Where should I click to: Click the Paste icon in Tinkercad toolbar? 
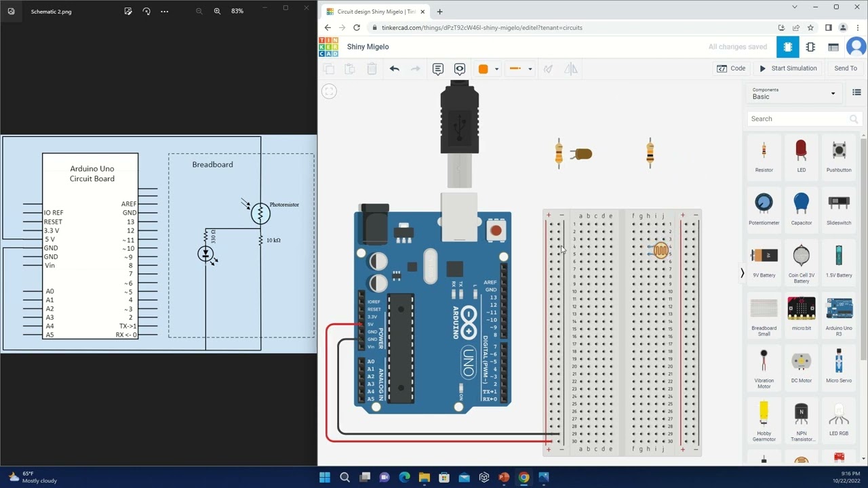(x=350, y=68)
